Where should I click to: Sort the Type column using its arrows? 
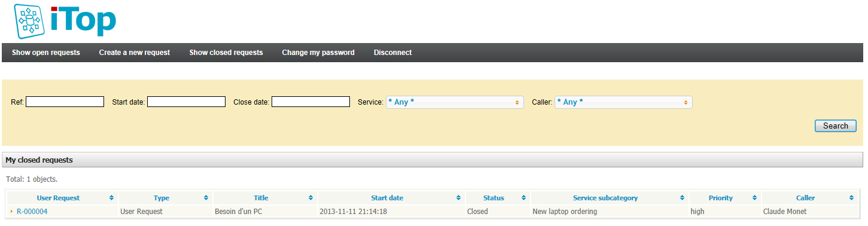pyautogui.click(x=206, y=198)
